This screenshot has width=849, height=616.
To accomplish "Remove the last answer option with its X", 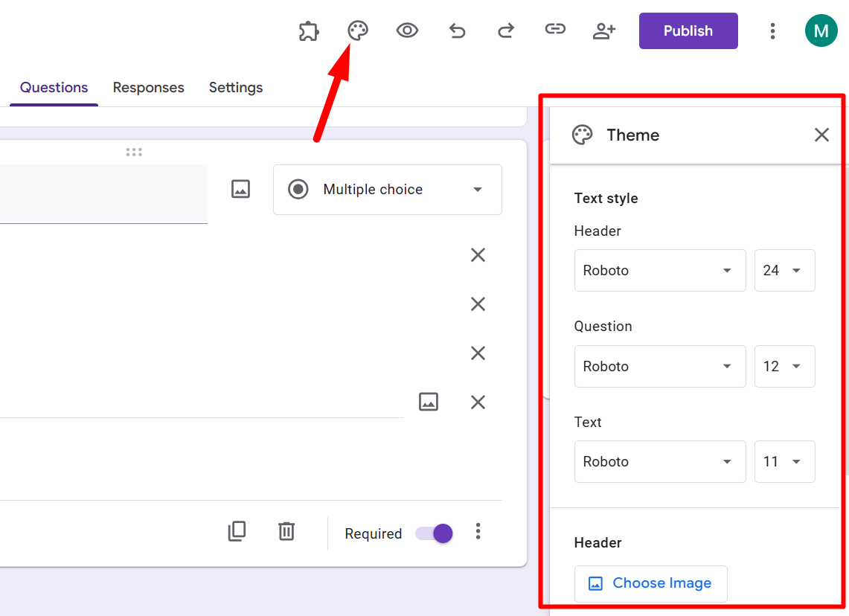I will pyautogui.click(x=478, y=402).
